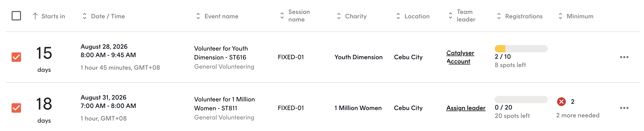Click the Starts in sort arrow icon

point(35,16)
